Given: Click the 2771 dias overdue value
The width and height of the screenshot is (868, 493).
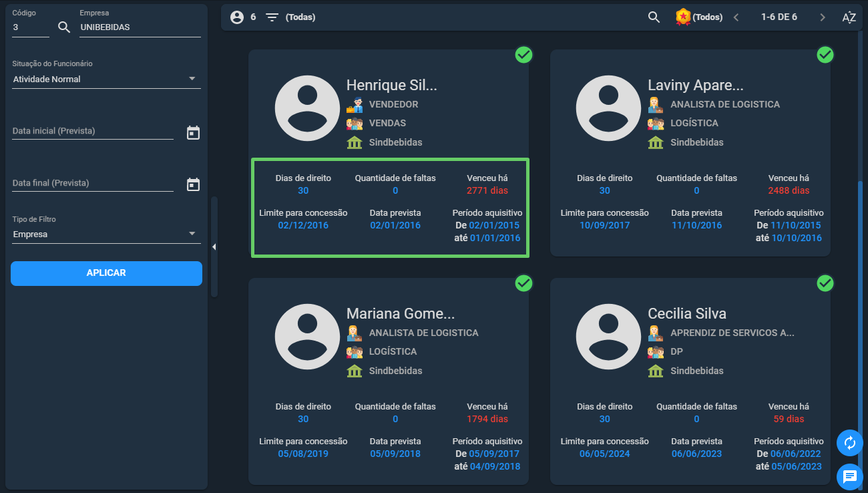Looking at the screenshot, I should click(487, 190).
